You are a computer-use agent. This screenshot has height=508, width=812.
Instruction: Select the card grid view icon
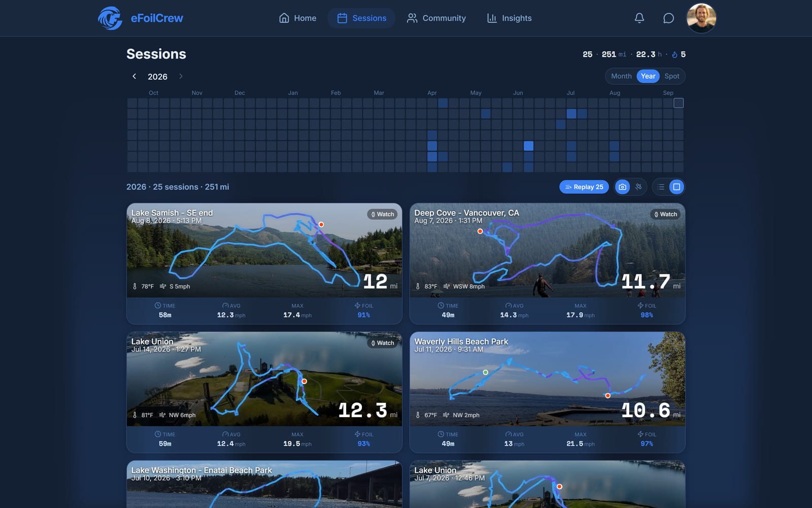[676, 187]
